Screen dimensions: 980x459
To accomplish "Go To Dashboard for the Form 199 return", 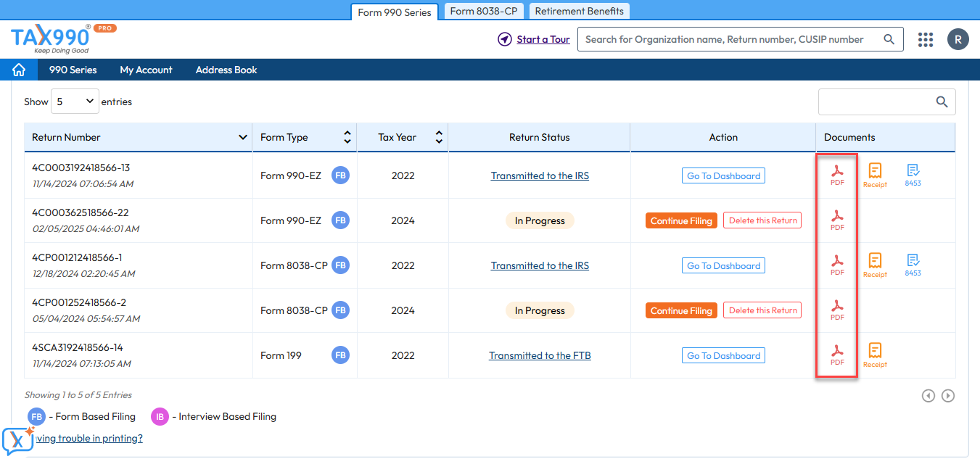I will pyautogui.click(x=723, y=355).
